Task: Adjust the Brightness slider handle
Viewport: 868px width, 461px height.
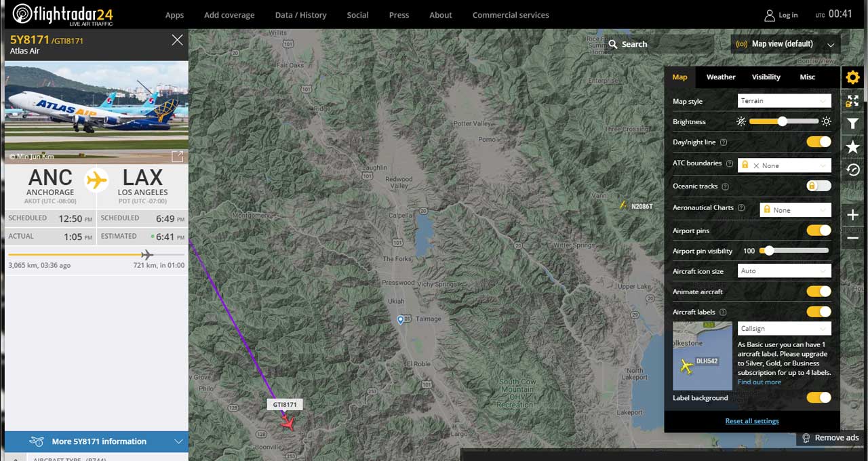Action: (x=783, y=121)
